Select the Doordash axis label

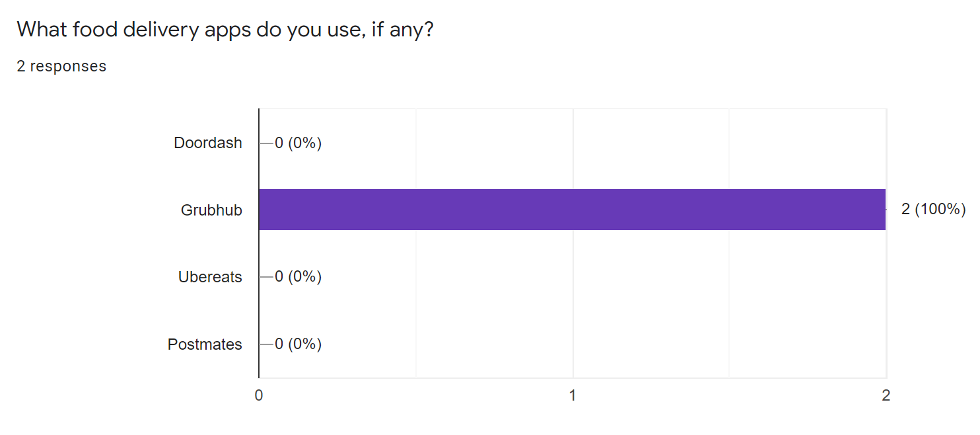208,143
